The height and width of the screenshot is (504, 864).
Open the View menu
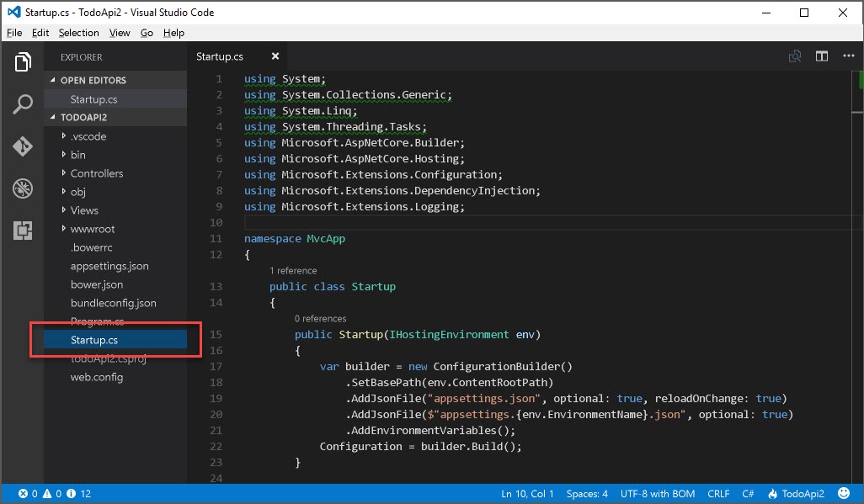(x=120, y=32)
